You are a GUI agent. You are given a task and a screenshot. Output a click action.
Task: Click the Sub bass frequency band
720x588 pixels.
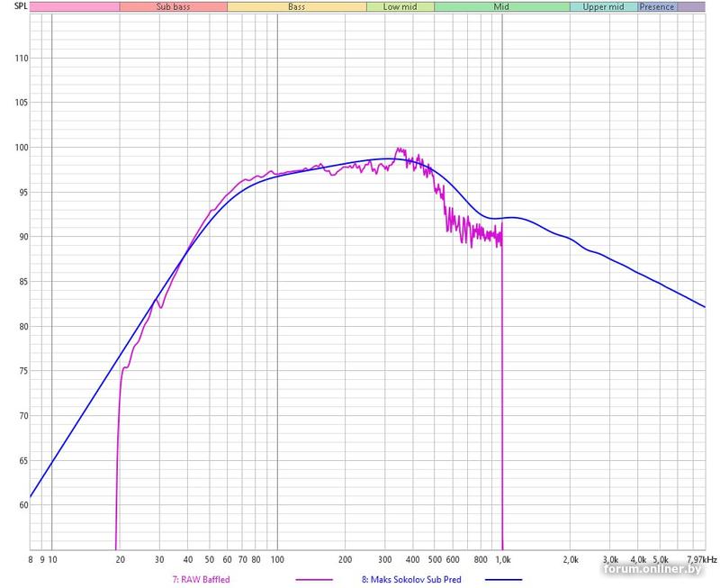[x=173, y=6]
